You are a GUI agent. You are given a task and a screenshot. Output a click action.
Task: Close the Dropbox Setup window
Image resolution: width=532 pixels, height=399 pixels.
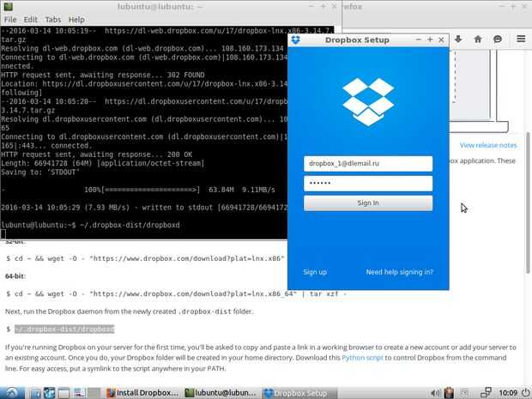click(x=441, y=39)
